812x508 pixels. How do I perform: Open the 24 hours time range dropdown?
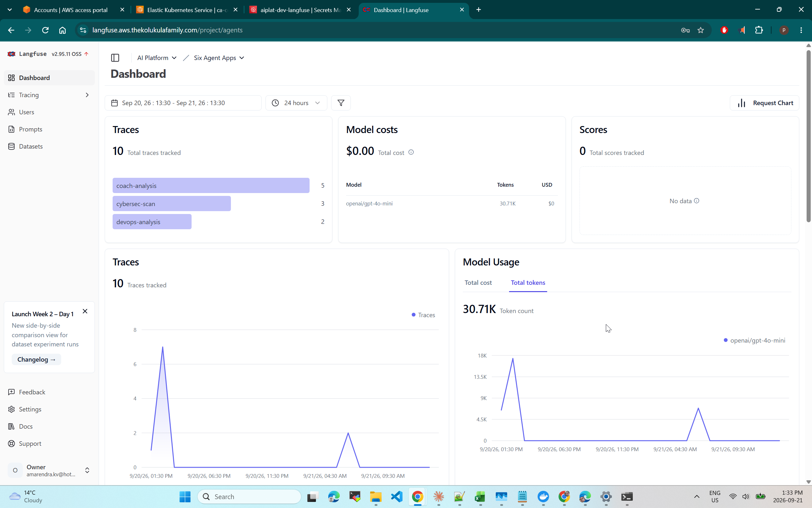click(x=296, y=103)
